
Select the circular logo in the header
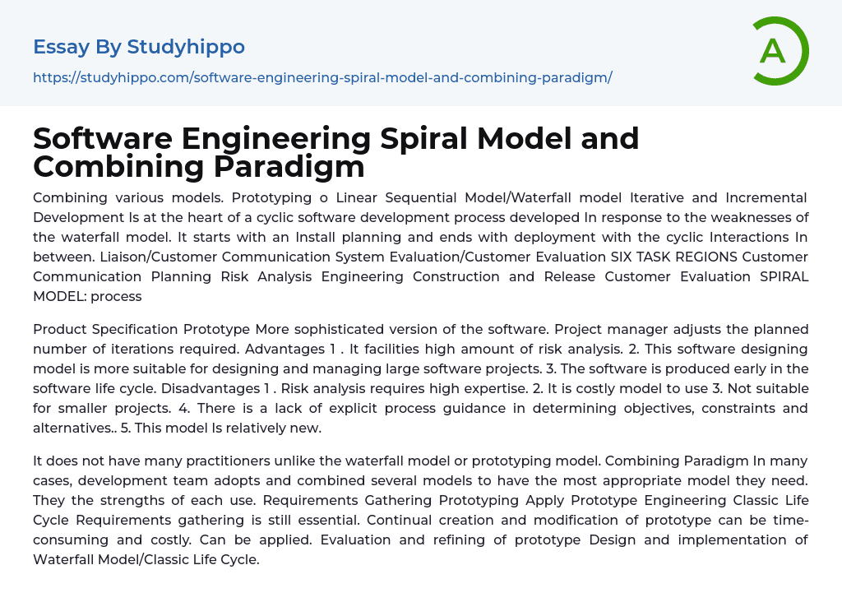pyautogui.click(x=778, y=51)
